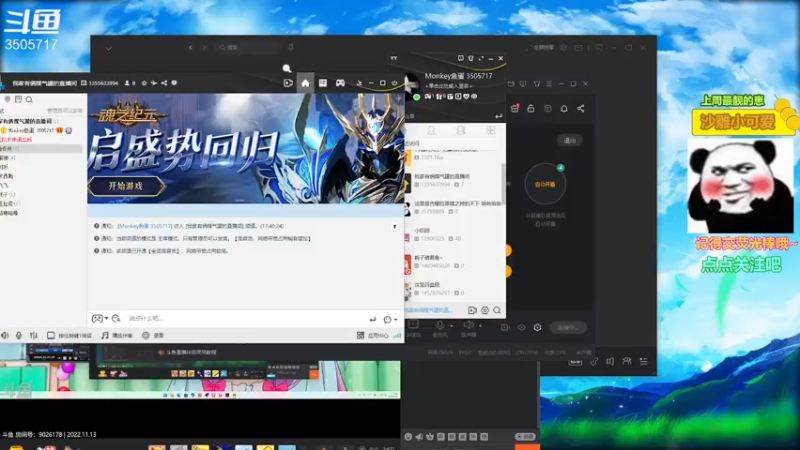This screenshot has width=800, height=450.
Task: Expand the chevron dropdown at background window top-left
Action: click(109, 48)
